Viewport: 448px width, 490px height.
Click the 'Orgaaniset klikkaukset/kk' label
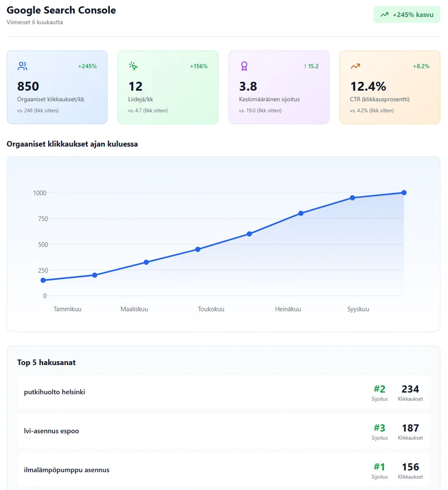pyautogui.click(x=50, y=99)
